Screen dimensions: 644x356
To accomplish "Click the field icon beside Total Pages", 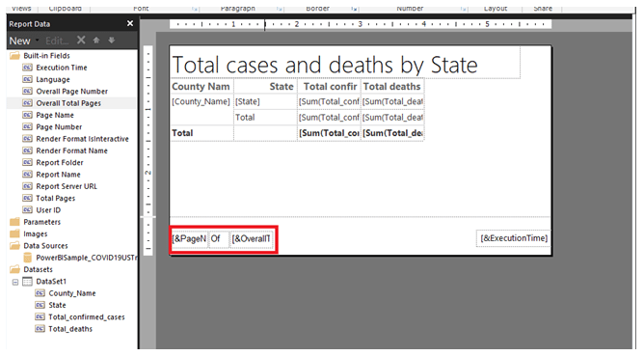I will (28, 199).
